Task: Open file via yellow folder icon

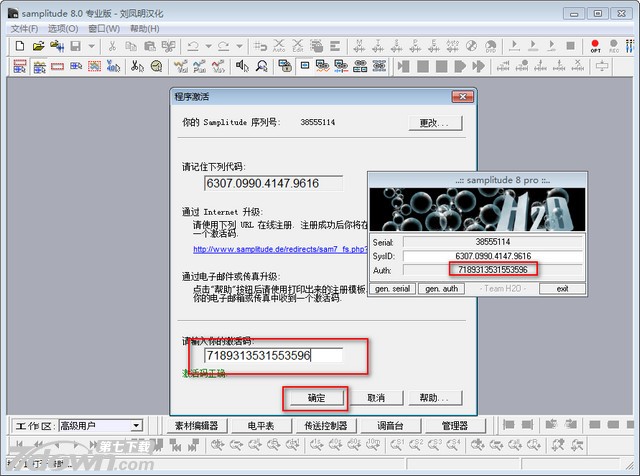Action: (38, 46)
